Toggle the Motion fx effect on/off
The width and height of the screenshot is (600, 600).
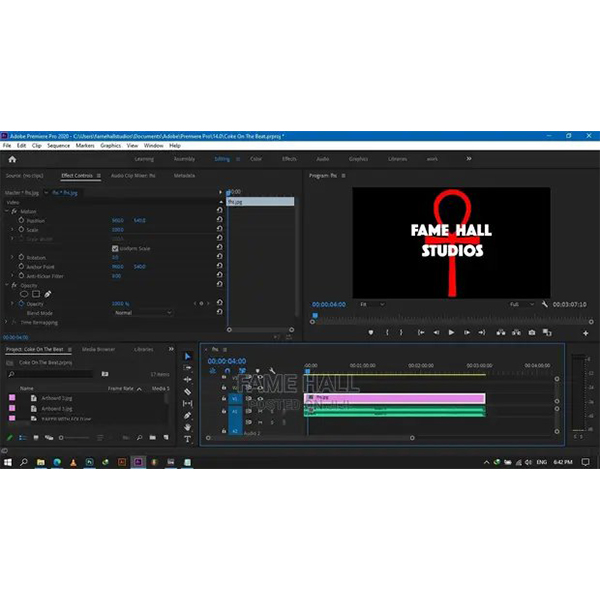coord(14,211)
